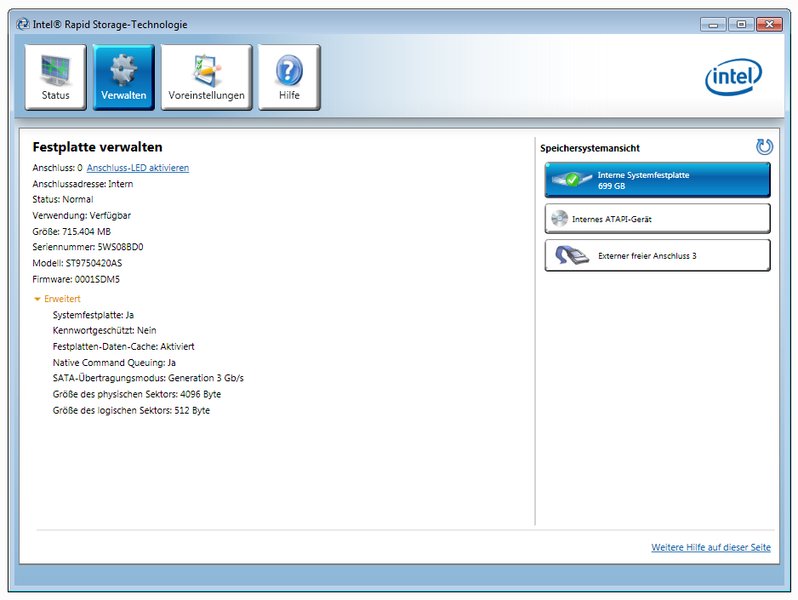Click the Modell: ST9750420AS line
This screenshot has width=798, height=600.
tap(77, 263)
